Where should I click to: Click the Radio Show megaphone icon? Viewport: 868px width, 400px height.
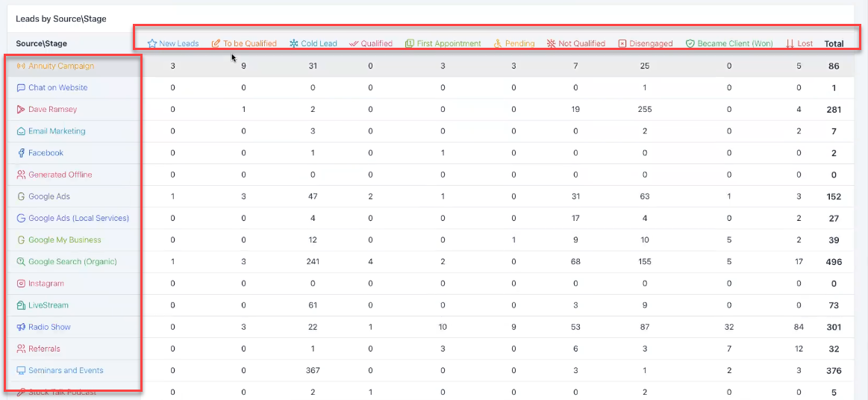[21, 327]
